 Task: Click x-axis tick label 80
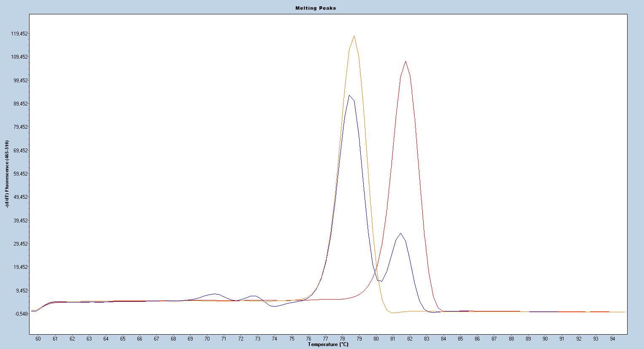point(376,339)
